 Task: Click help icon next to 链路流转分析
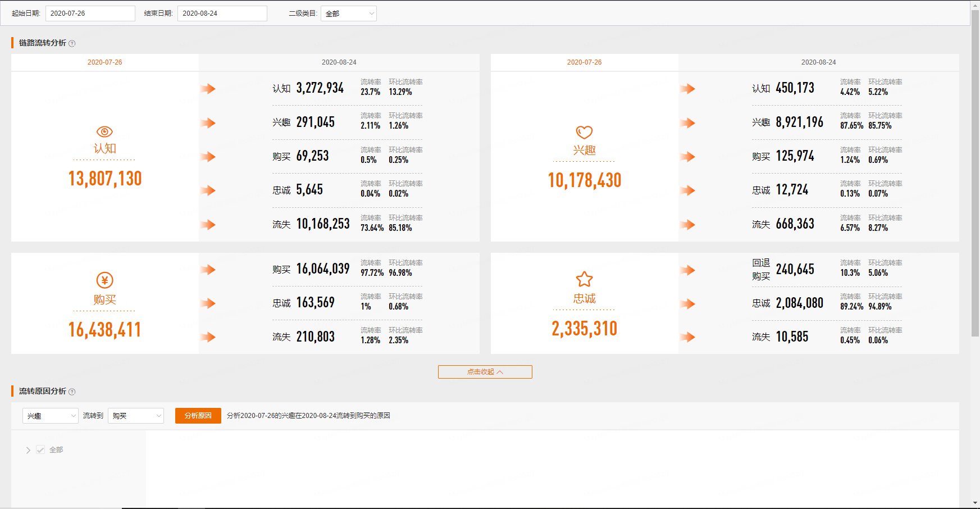pyautogui.click(x=72, y=43)
